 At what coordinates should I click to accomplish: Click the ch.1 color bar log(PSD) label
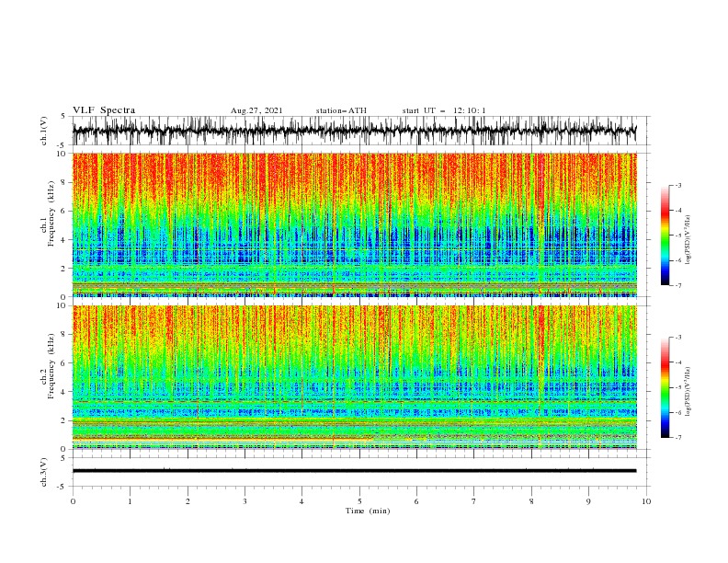[x=688, y=240]
